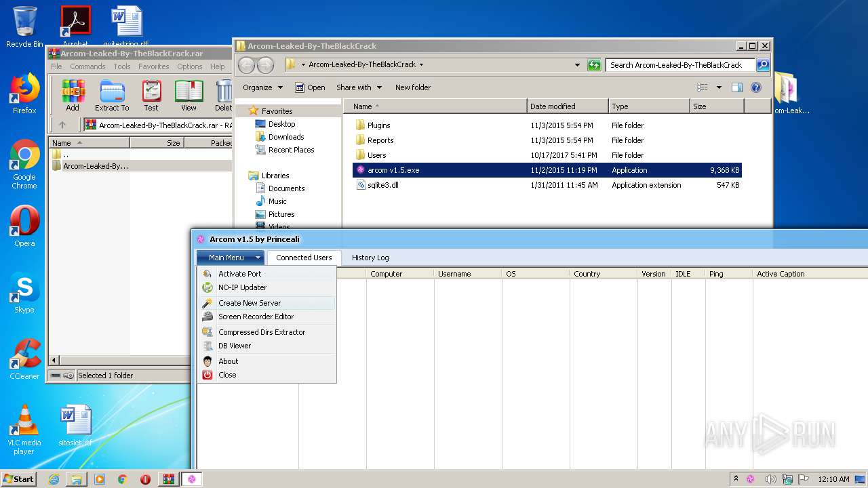Click New folder button in Explorer
The height and width of the screenshot is (488, 868).
point(413,87)
